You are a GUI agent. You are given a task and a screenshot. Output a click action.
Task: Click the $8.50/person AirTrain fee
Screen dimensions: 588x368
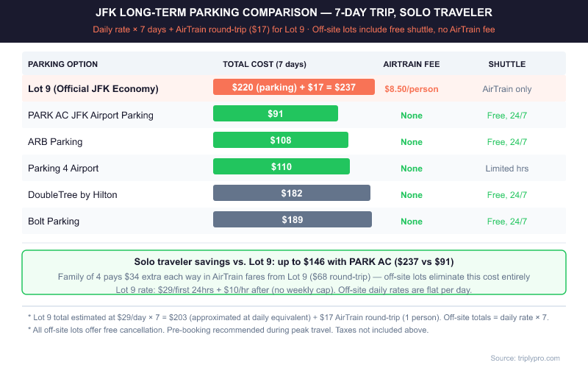[x=412, y=89]
